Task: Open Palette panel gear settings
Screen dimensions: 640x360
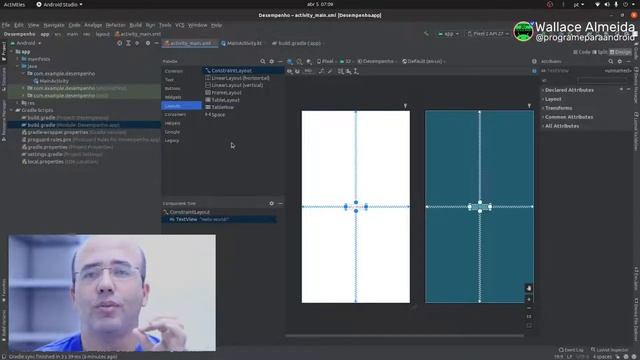Action: 271,61
